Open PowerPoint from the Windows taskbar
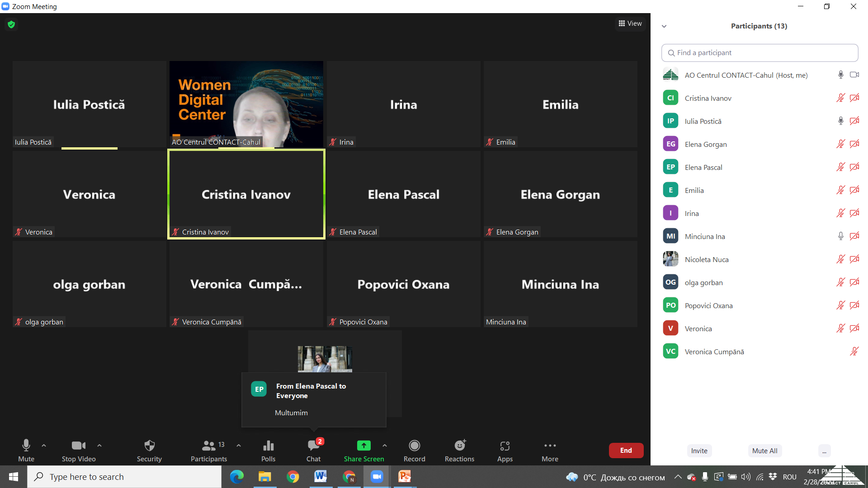868x488 pixels. (x=405, y=477)
